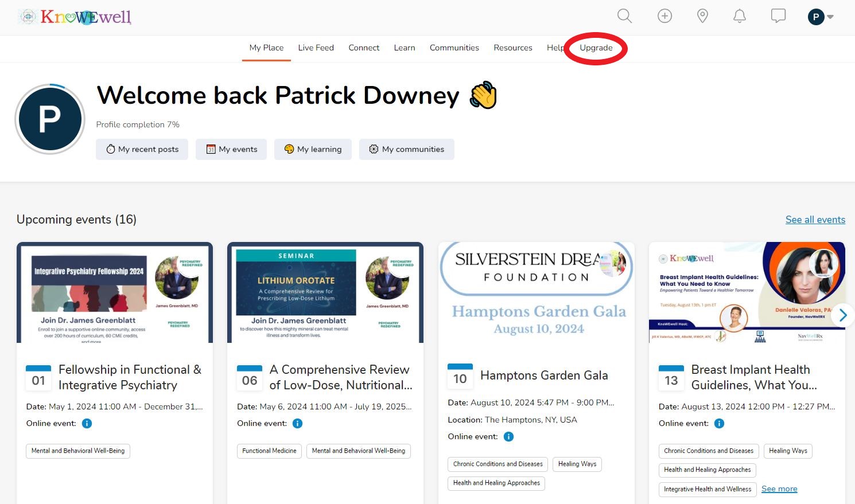Click Healing Ways tag on Hamptons card

coord(577,464)
